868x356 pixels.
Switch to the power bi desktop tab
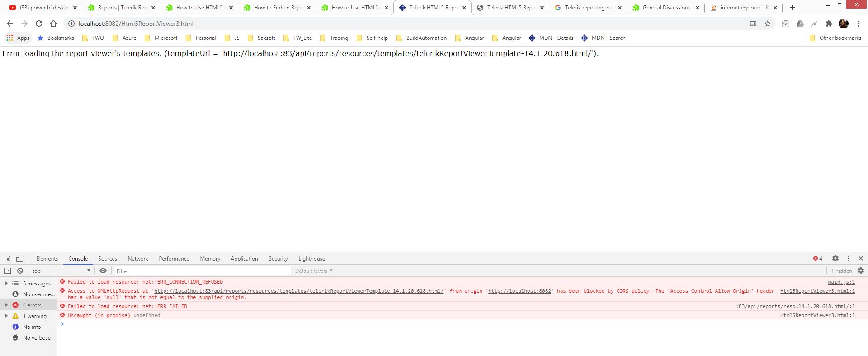[x=43, y=8]
